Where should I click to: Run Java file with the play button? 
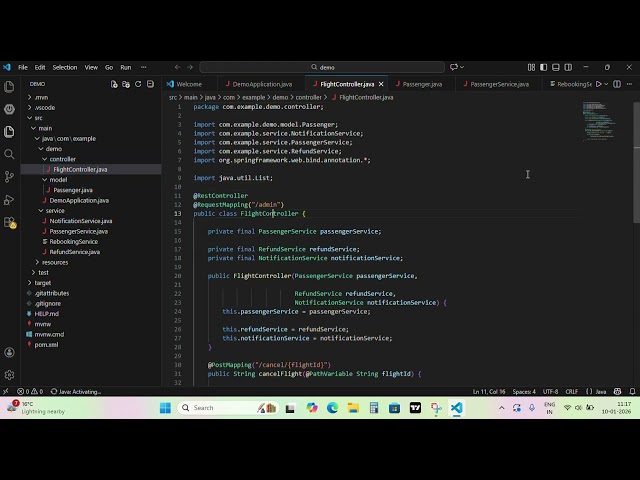[598, 84]
